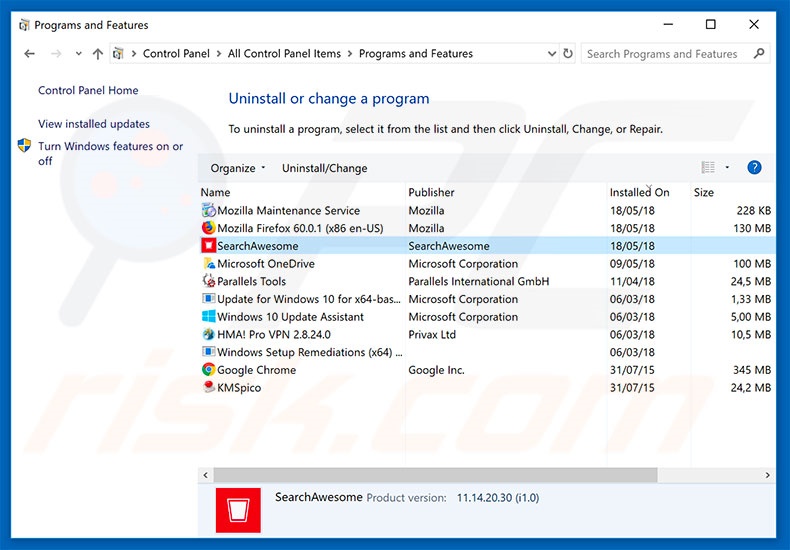The height and width of the screenshot is (550, 790).
Task: Click the Control Panel breadcrumb
Action: click(x=176, y=53)
